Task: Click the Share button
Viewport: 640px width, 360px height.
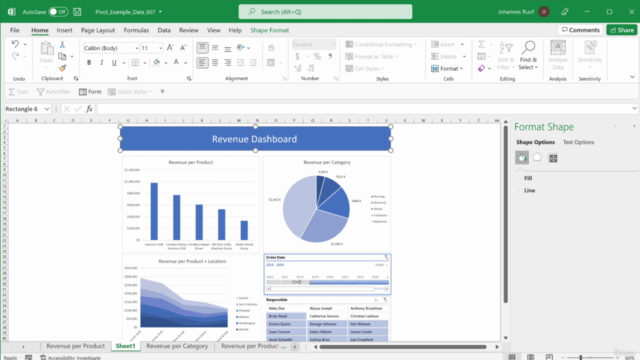Action: [622, 30]
